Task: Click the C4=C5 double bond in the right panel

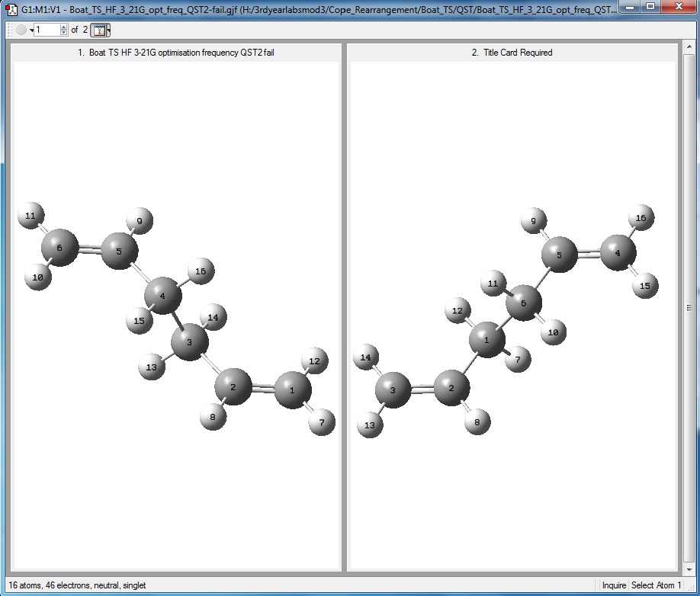Action: 589,254
